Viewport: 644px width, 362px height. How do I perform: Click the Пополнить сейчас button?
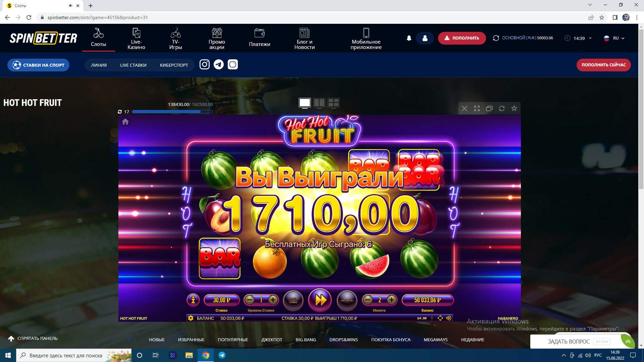tap(603, 65)
